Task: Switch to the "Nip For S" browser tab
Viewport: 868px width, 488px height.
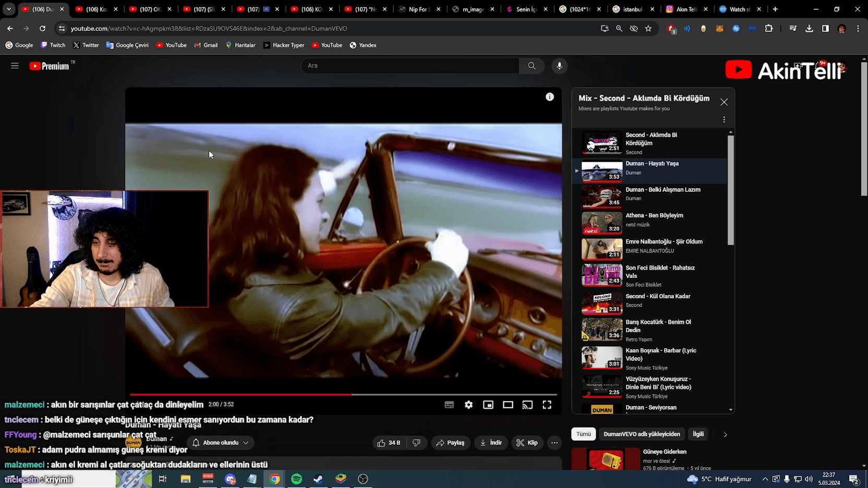Action: (x=419, y=9)
